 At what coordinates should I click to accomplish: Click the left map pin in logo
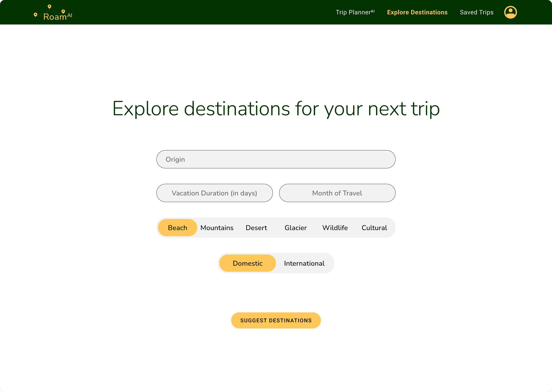(35, 15)
